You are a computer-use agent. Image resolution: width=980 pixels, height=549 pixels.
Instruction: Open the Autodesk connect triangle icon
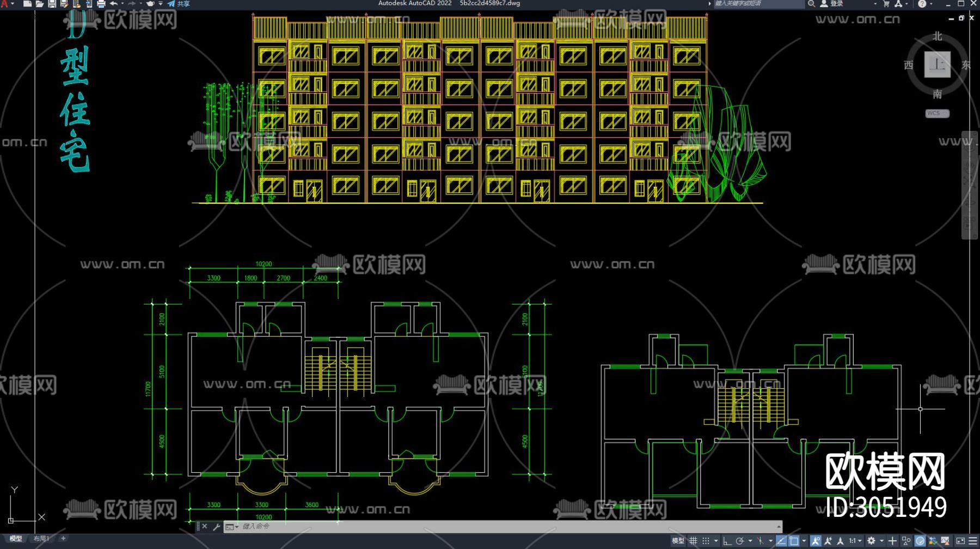click(898, 4)
